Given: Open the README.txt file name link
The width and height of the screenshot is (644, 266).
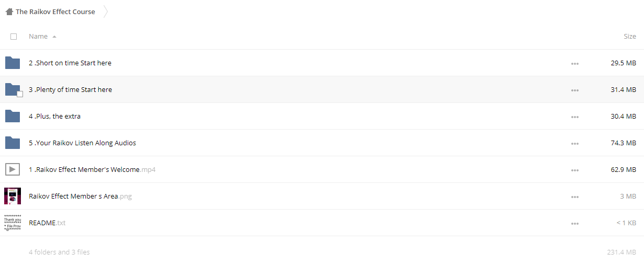Looking at the screenshot, I should coord(47,223).
